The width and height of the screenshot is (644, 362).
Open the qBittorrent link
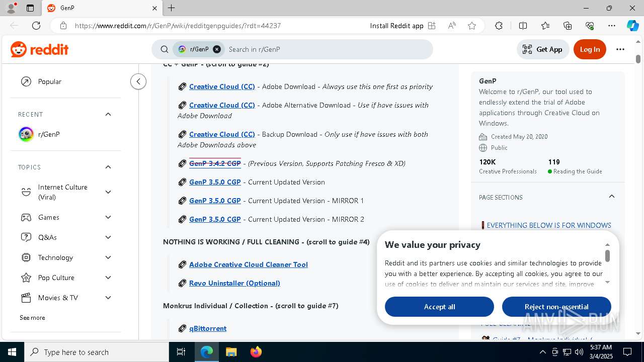pyautogui.click(x=208, y=328)
